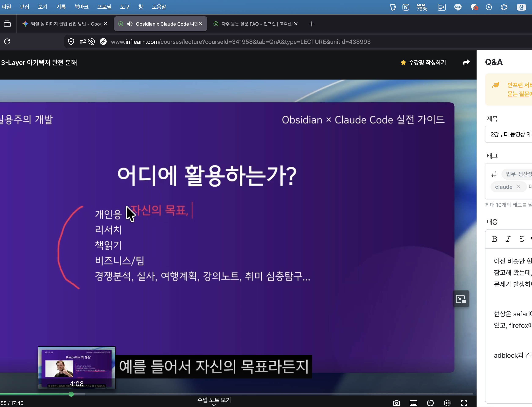The image size is (532, 407).
Task: Toggle strikethrough formatting in the Q&A editor
Action: [x=522, y=239]
